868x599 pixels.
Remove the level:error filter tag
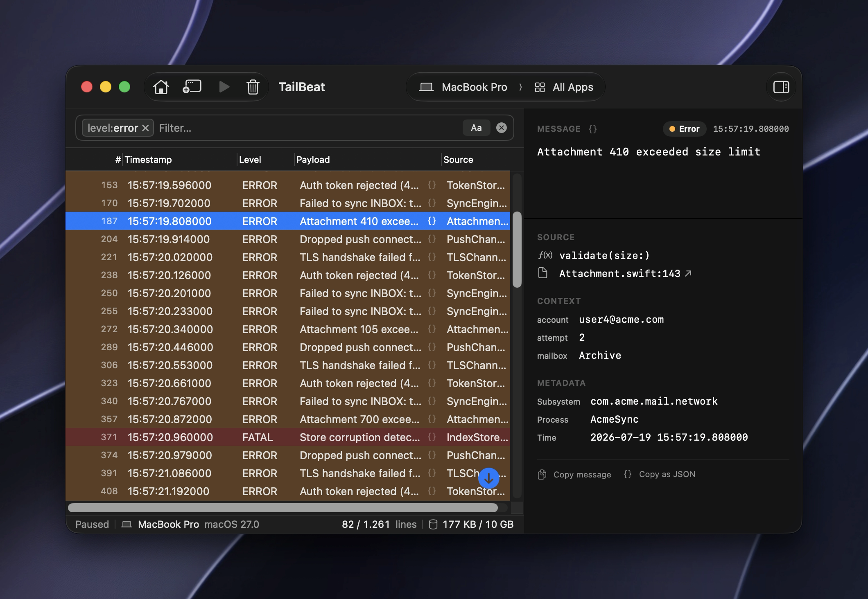pos(145,128)
